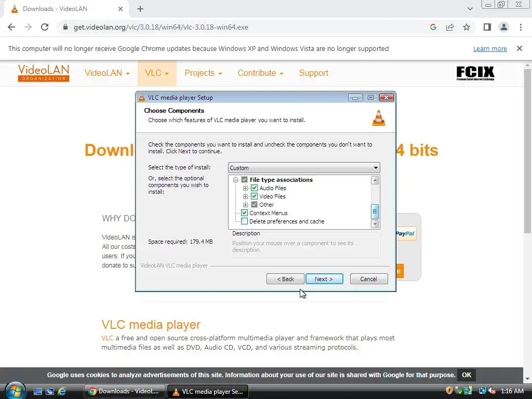Open the install type Custom dropdown

304,168
